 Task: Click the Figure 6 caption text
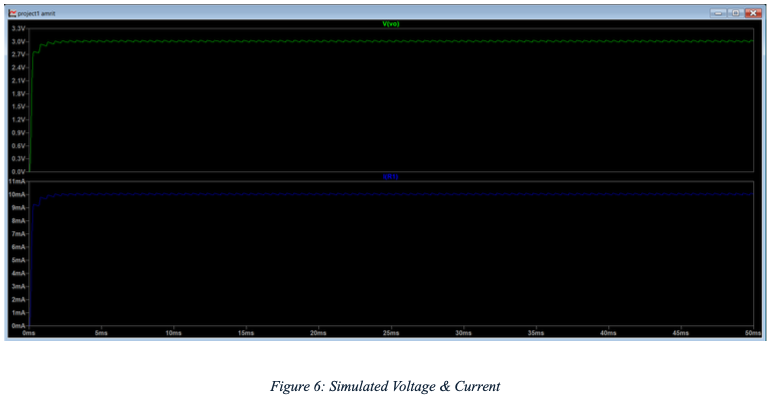point(385,386)
